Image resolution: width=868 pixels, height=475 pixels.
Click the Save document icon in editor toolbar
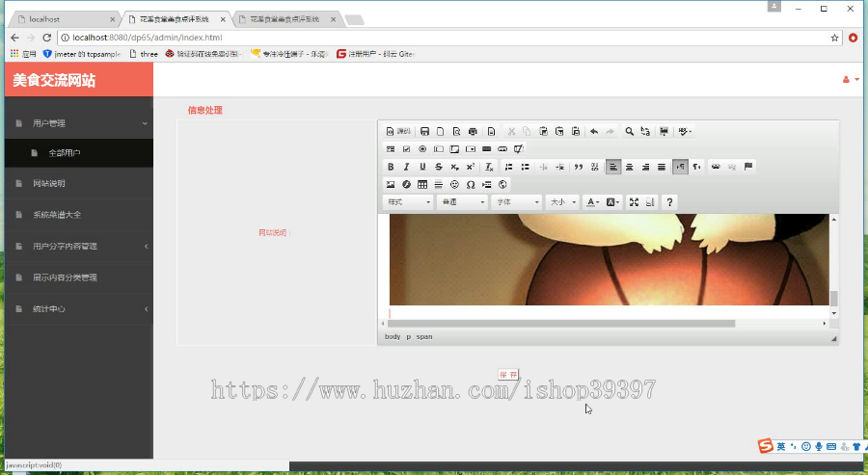point(424,132)
